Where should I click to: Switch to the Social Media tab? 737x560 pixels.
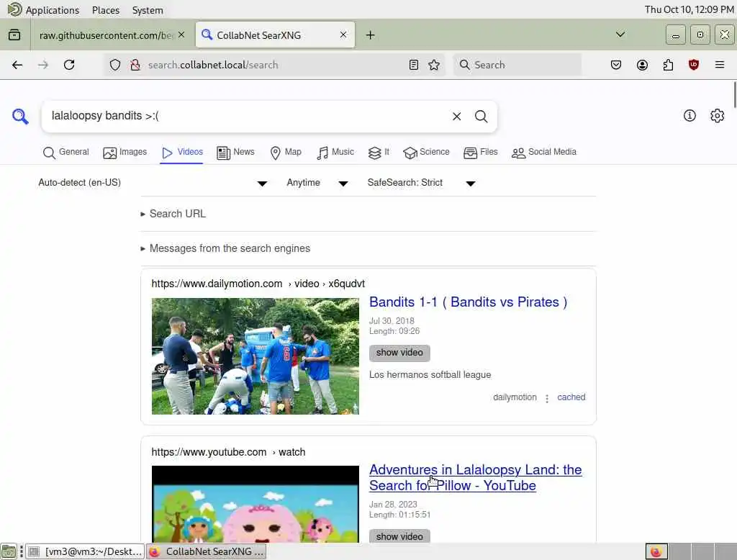coord(544,153)
